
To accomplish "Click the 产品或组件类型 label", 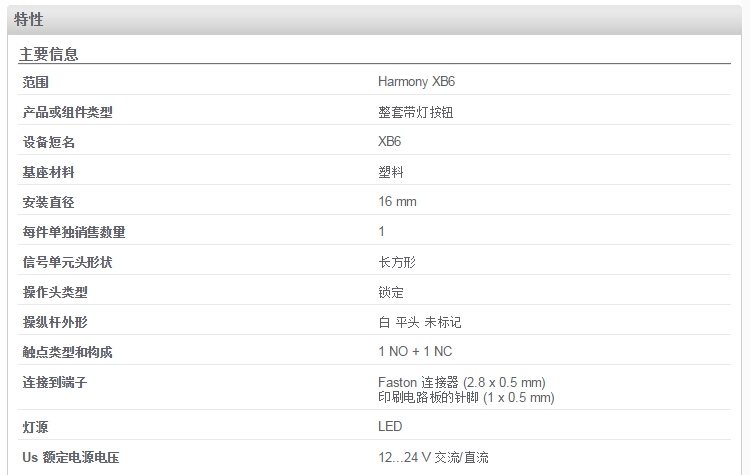I will [67, 112].
